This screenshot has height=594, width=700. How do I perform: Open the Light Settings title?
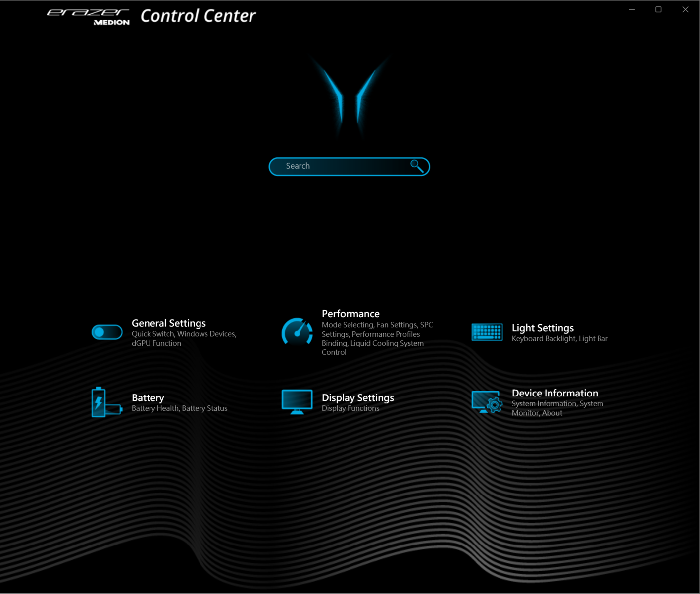click(543, 328)
